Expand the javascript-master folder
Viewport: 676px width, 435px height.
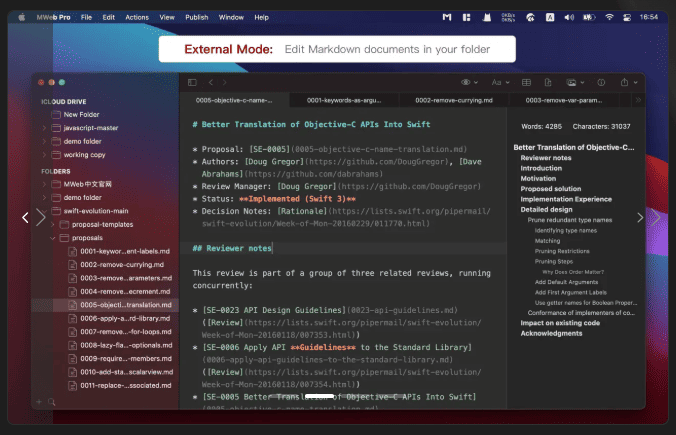pos(44,128)
